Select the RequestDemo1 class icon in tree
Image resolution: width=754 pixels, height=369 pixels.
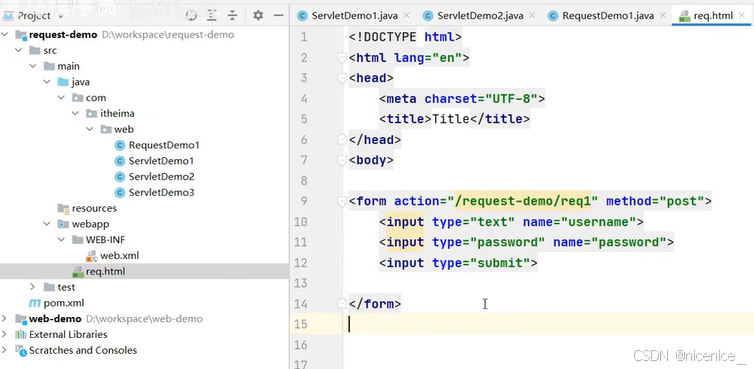pos(120,145)
